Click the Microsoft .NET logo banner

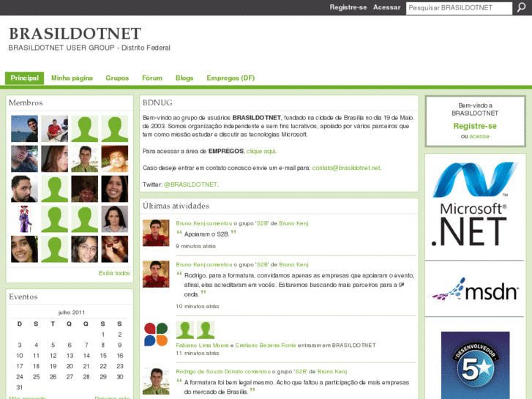pos(475,204)
